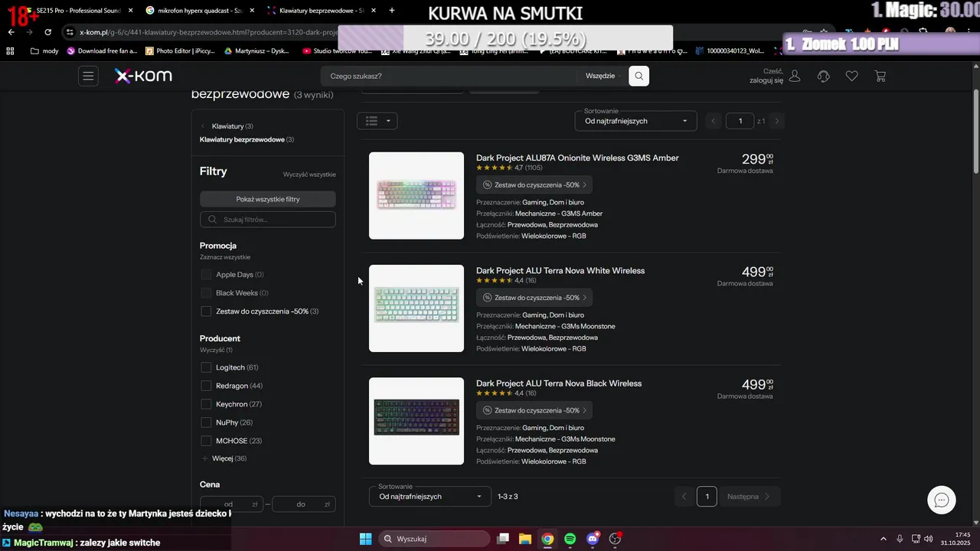Open the Windows Start menu
The height and width of the screenshot is (551, 980).
pos(365,539)
